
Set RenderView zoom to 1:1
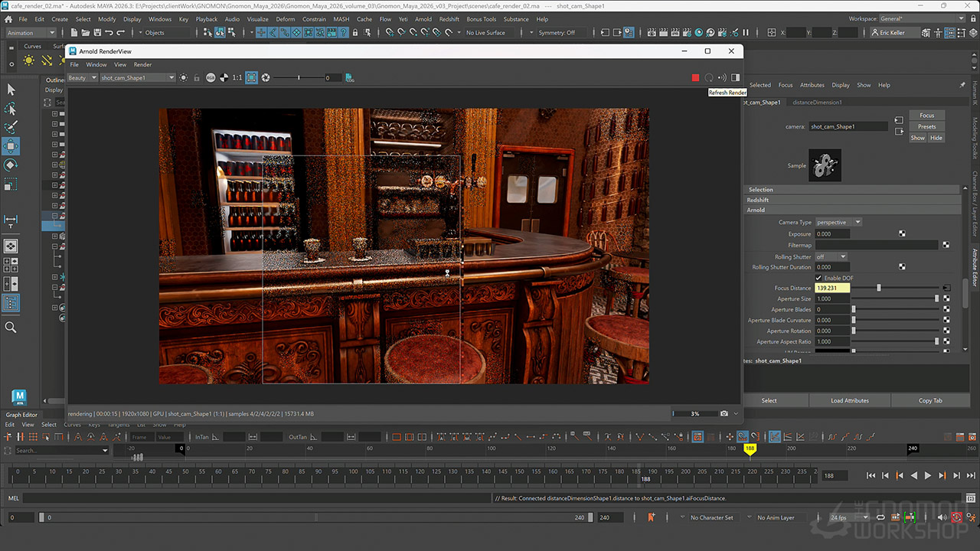[x=237, y=77]
